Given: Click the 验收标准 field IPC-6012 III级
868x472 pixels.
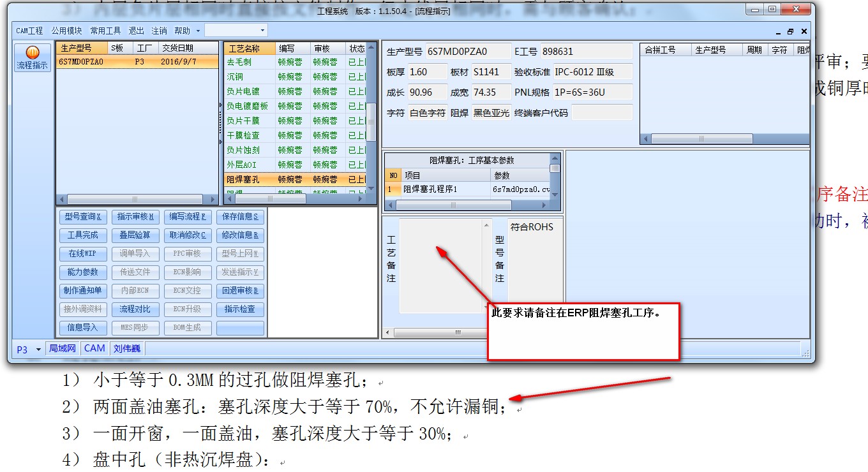Looking at the screenshot, I should [x=592, y=72].
